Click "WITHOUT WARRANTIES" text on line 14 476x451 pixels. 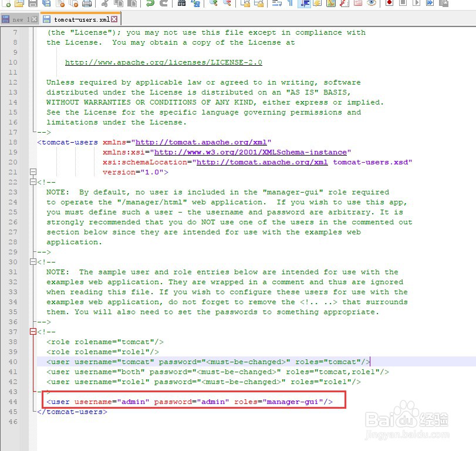point(89,102)
